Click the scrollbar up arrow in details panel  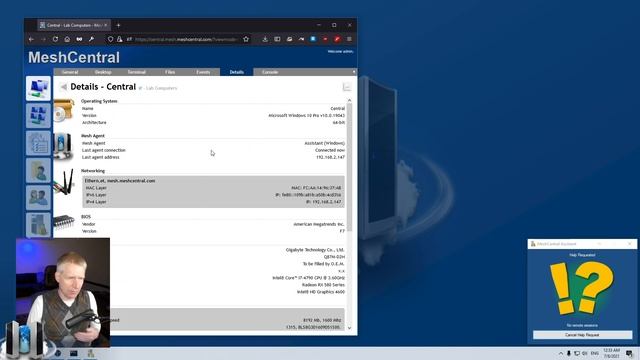pyautogui.click(x=349, y=100)
